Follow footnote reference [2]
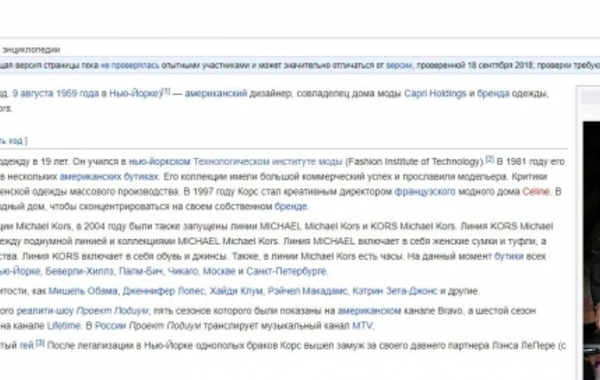Viewport: 600px width, 380px height. point(490,159)
